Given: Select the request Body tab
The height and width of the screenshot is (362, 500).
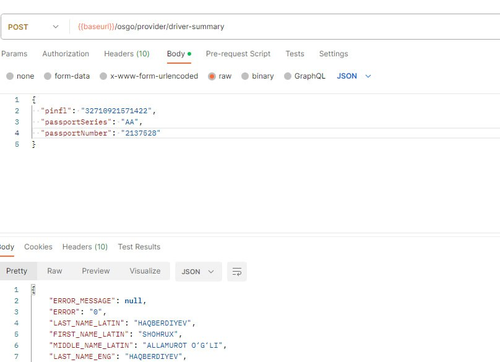Looking at the screenshot, I should point(179,54).
